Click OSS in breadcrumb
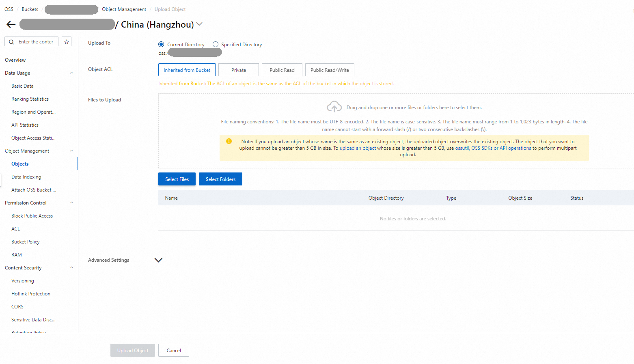 [x=9, y=9]
